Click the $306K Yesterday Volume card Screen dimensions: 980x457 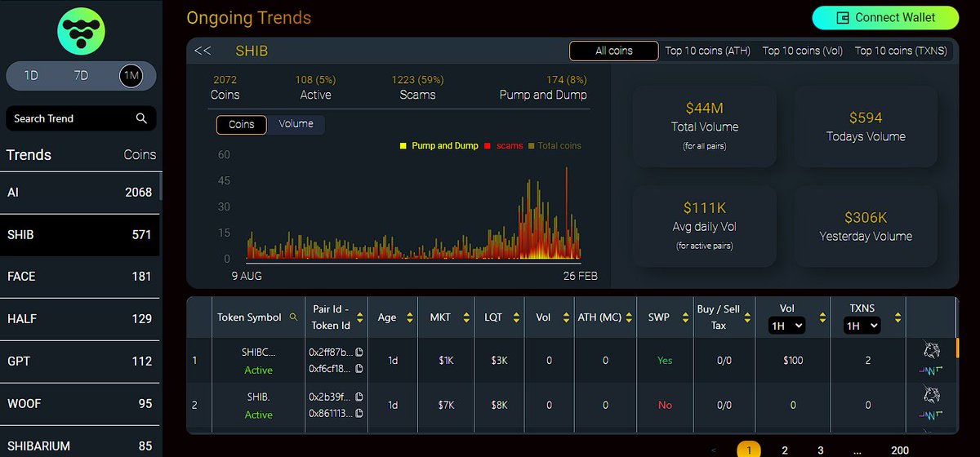click(x=866, y=226)
